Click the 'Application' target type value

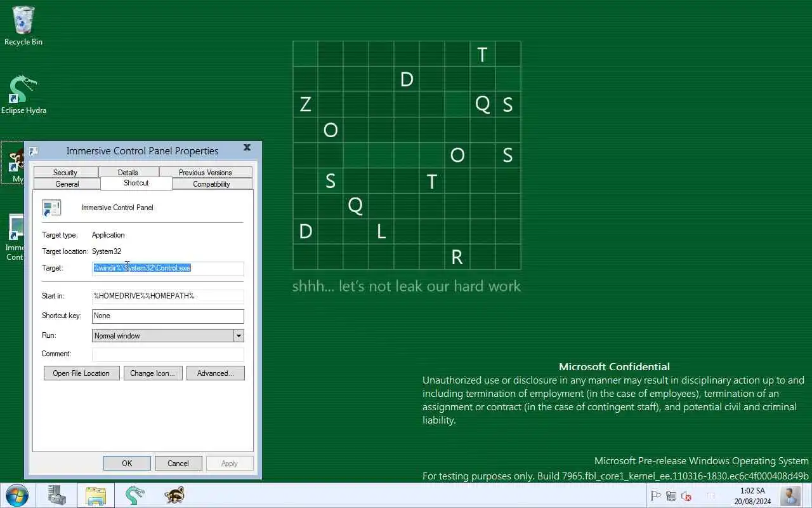[108, 235]
